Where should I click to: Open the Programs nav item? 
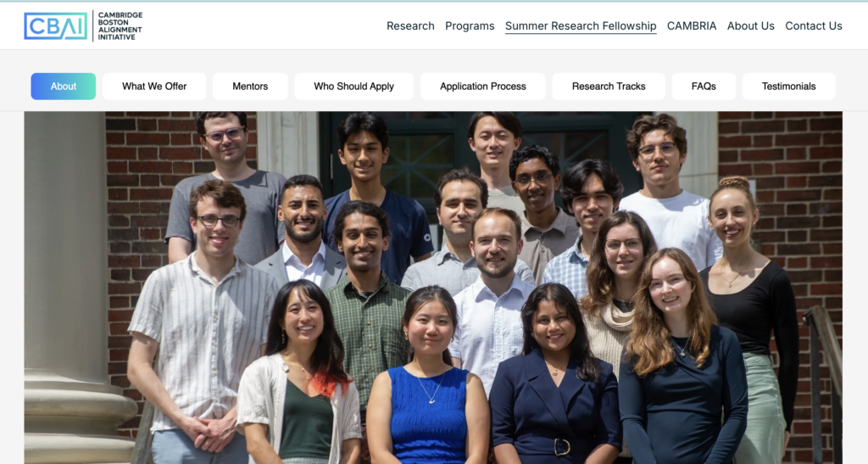pyautogui.click(x=470, y=26)
